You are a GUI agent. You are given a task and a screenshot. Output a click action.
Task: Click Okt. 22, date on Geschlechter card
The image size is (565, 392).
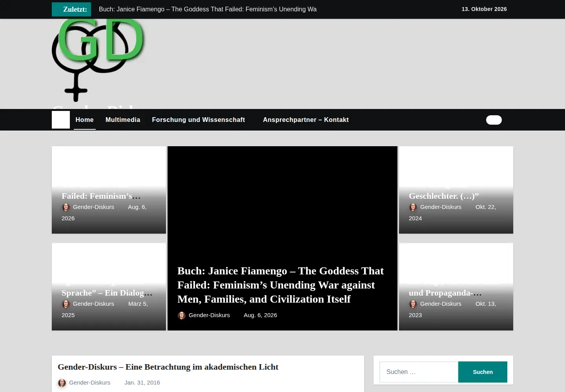click(486, 207)
